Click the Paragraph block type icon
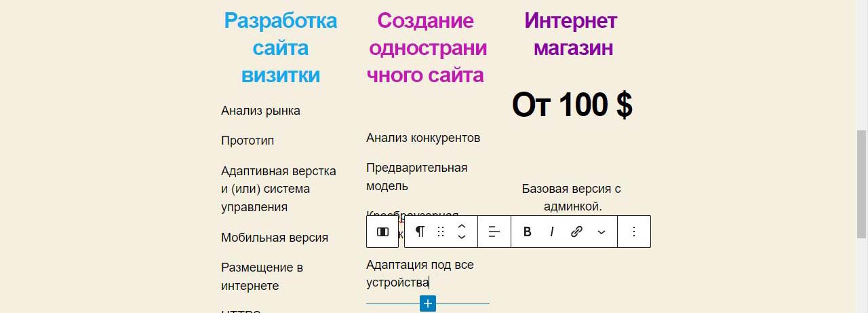 420,232
